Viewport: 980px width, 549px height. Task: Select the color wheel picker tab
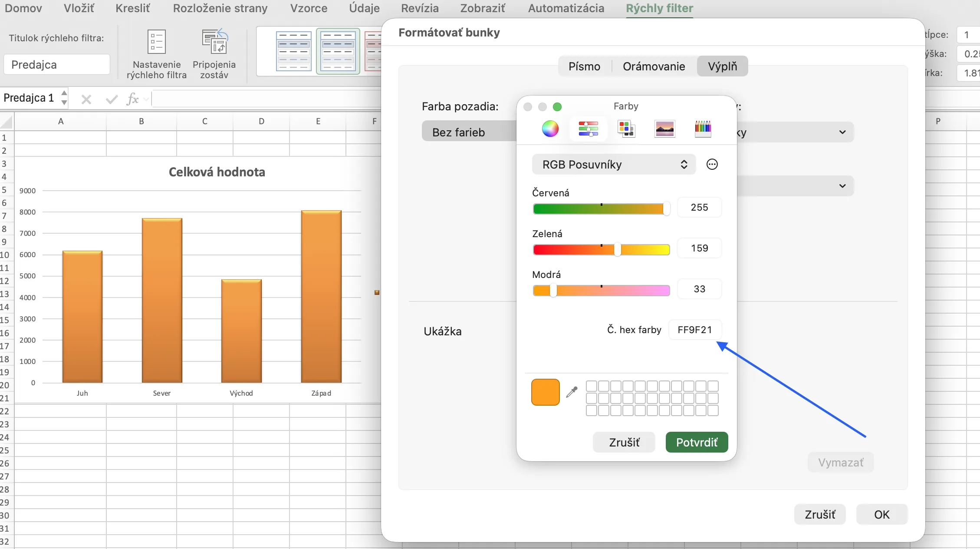(x=550, y=129)
